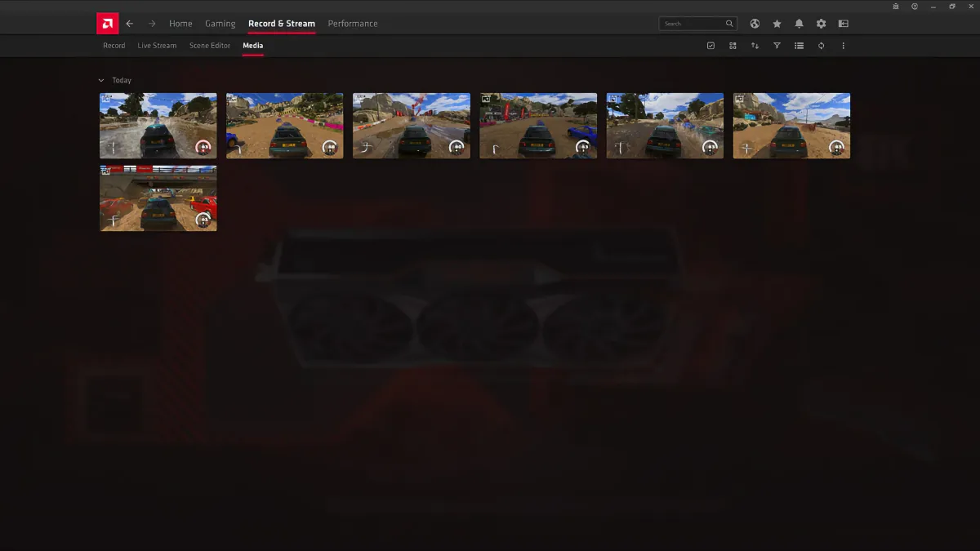Open the filter options funnel

point(777,46)
